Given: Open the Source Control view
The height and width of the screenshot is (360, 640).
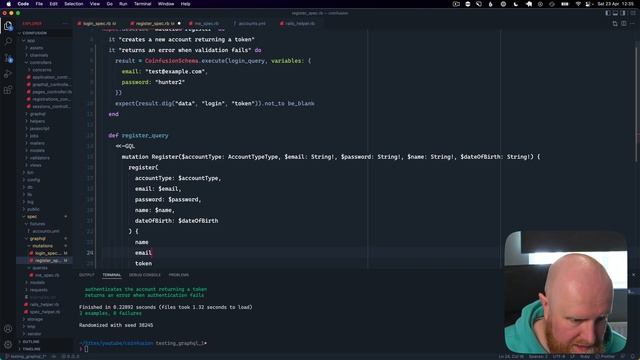Looking at the screenshot, I should 8,58.
